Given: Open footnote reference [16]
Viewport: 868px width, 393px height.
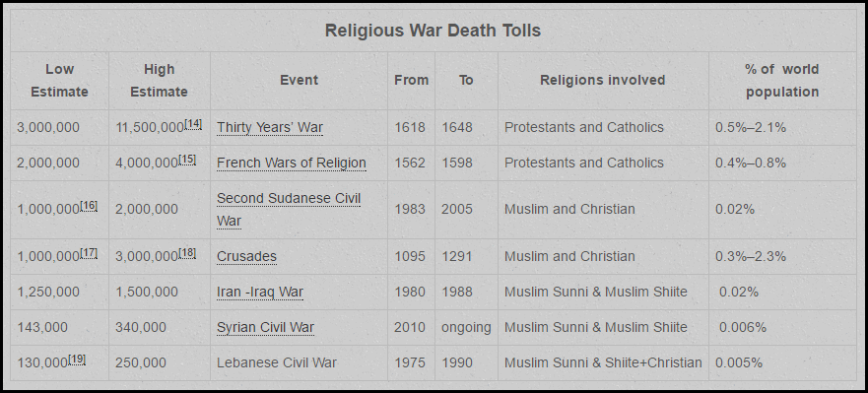Looking at the screenshot, I should point(89,206).
